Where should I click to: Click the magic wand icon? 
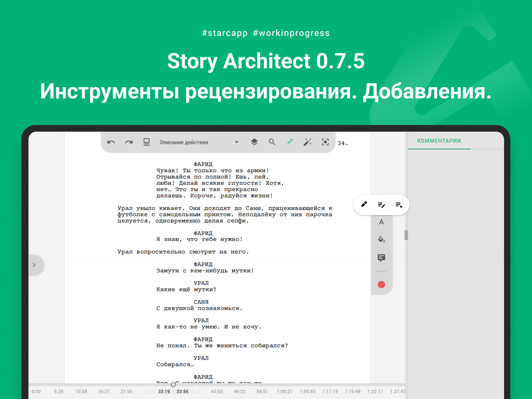(307, 142)
